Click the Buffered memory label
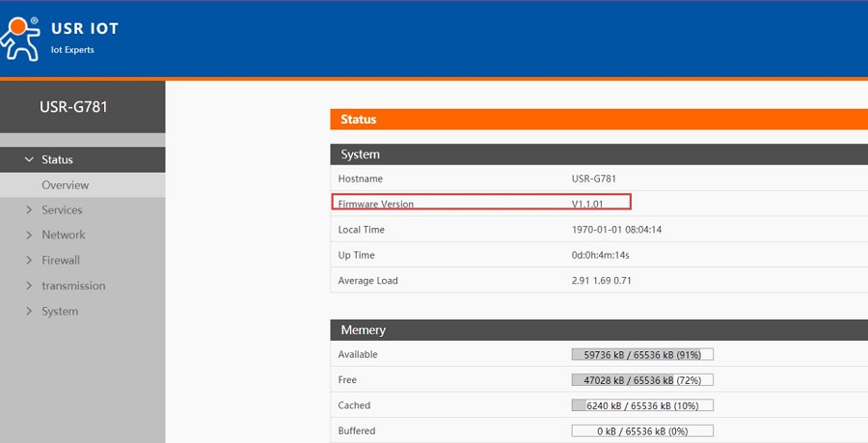 (357, 430)
